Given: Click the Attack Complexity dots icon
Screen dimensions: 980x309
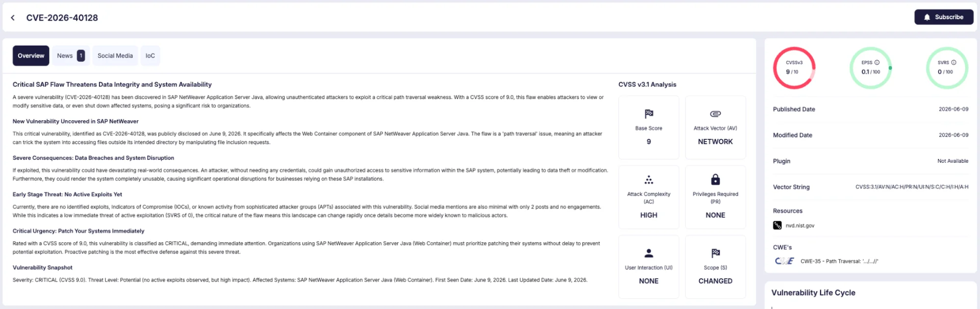Looking at the screenshot, I should tap(649, 180).
